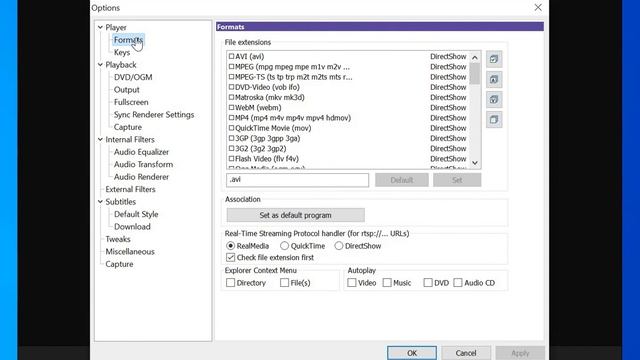
Task: Open the Formats page in tree
Action: tap(128, 40)
